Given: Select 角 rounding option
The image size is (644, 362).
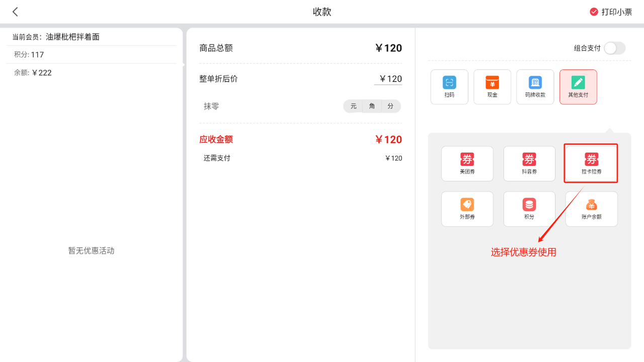Looking at the screenshot, I should (372, 106).
